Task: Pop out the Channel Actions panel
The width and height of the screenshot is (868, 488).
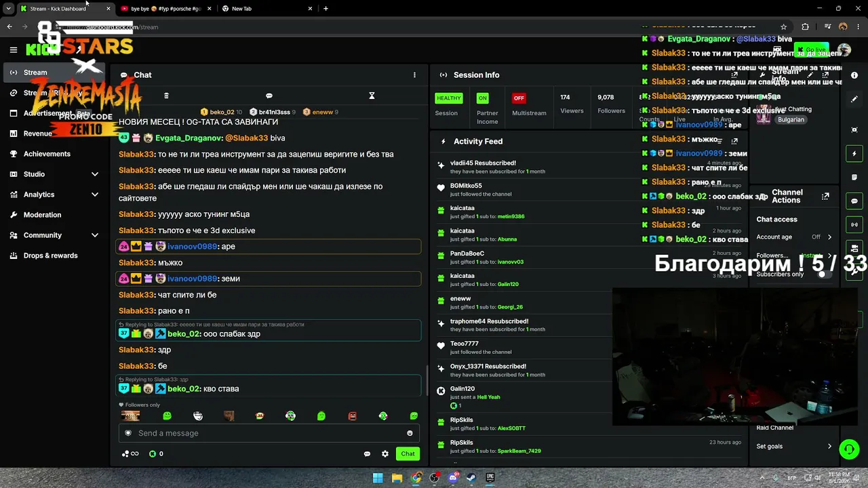Action: (x=825, y=197)
